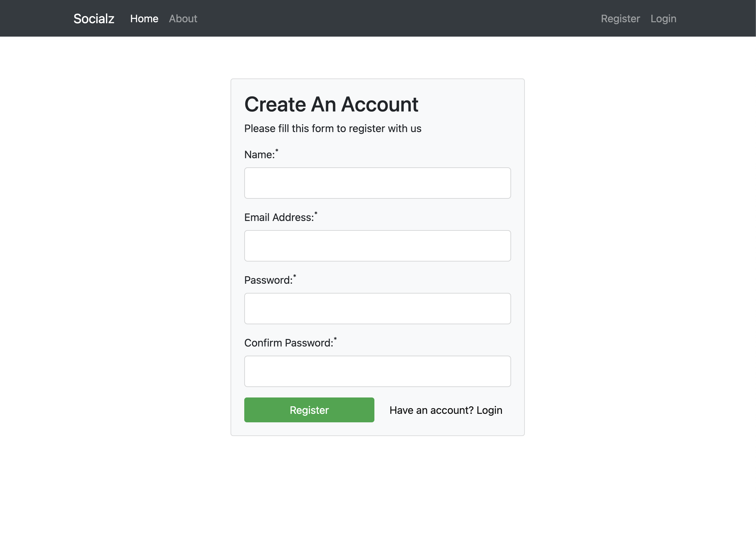Image resolution: width=756 pixels, height=540 pixels.
Task: Click the 'Password:' field label
Action: click(268, 280)
